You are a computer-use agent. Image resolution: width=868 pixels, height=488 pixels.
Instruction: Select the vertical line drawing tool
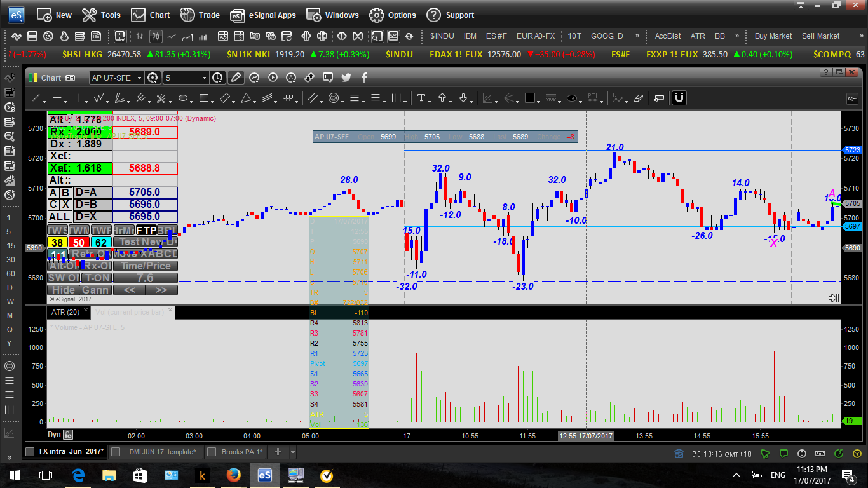[78, 98]
